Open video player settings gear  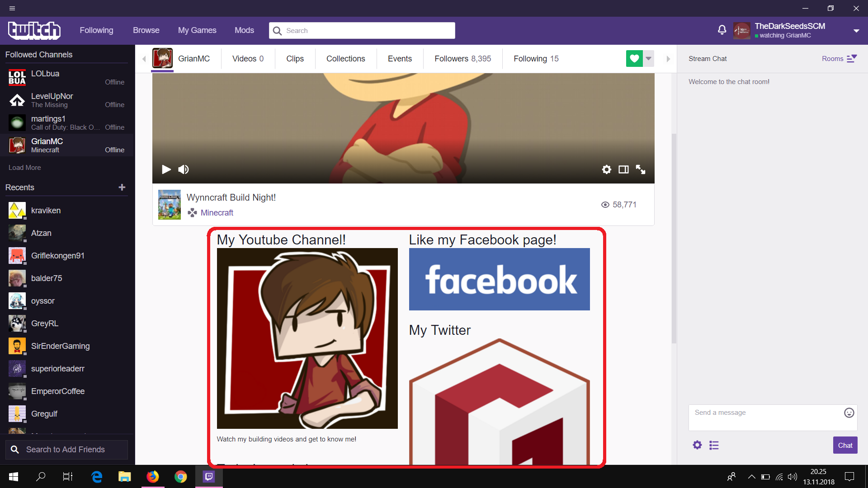pyautogui.click(x=607, y=169)
